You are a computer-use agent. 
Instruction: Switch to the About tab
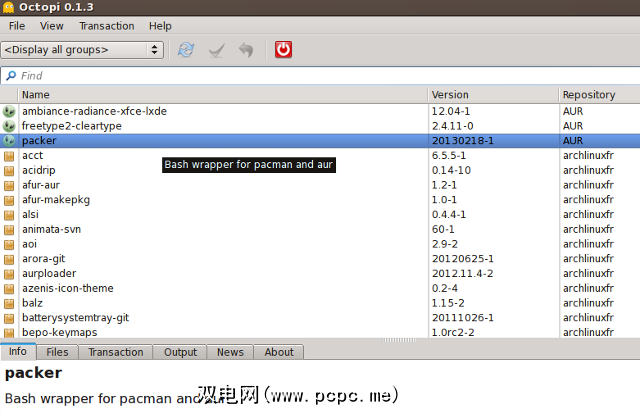pyautogui.click(x=279, y=352)
